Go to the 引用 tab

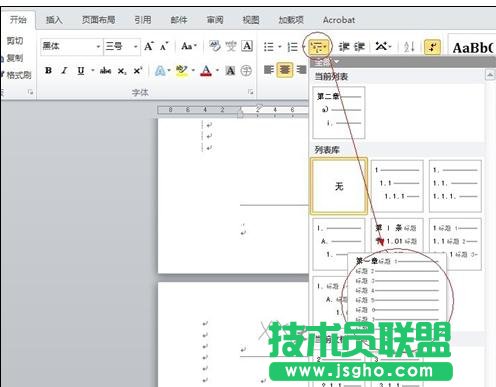pyautogui.click(x=143, y=20)
